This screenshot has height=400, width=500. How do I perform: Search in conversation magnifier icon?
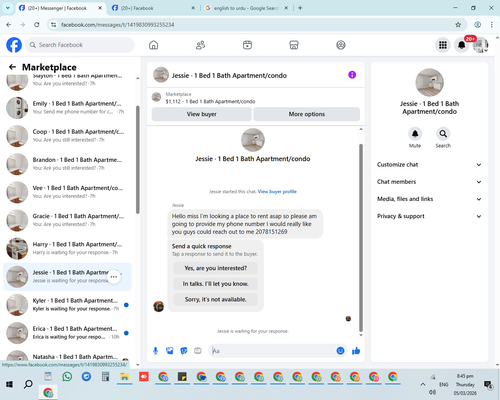(x=443, y=134)
